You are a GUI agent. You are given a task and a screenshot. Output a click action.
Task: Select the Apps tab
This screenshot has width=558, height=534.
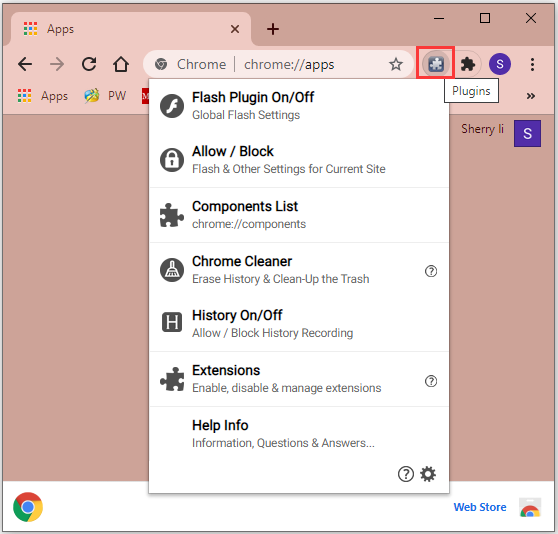(130, 29)
